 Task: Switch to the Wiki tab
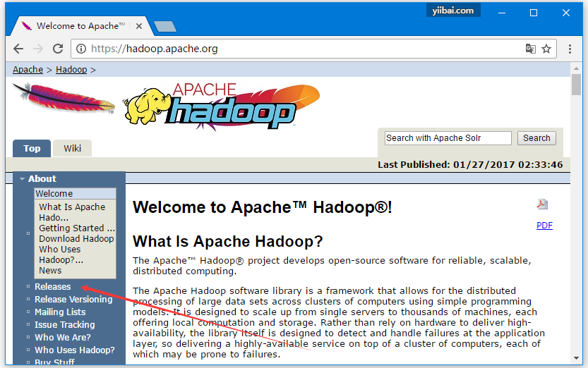(x=73, y=149)
